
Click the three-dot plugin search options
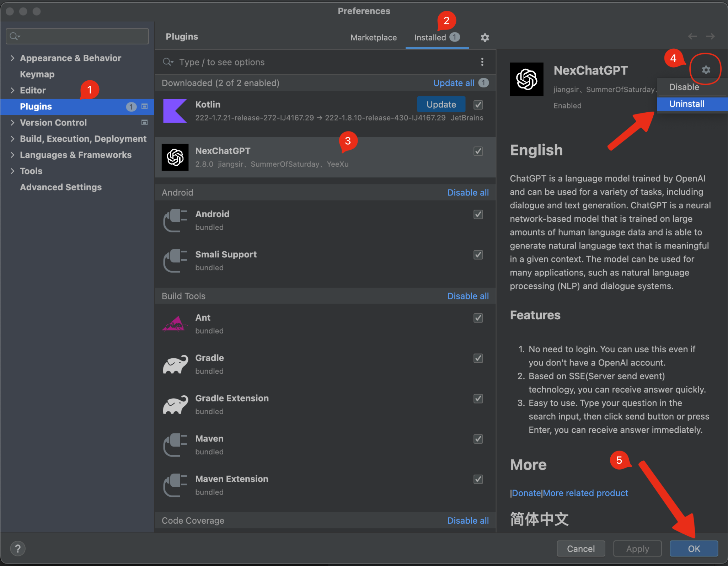(482, 62)
